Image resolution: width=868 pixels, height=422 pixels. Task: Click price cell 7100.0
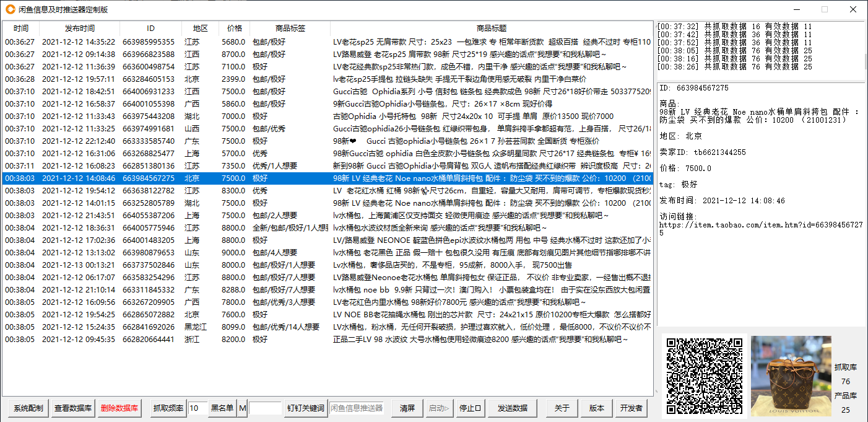coord(234,67)
